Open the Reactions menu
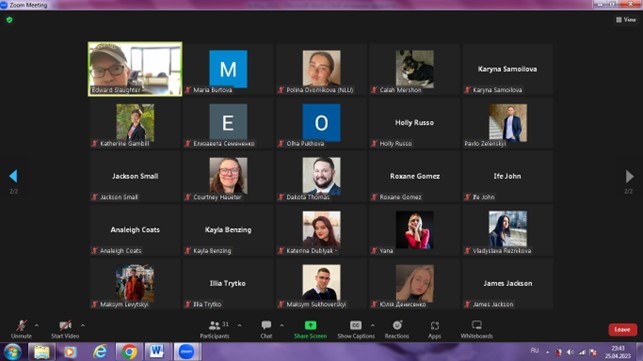The width and height of the screenshot is (643, 361). click(397, 329)
